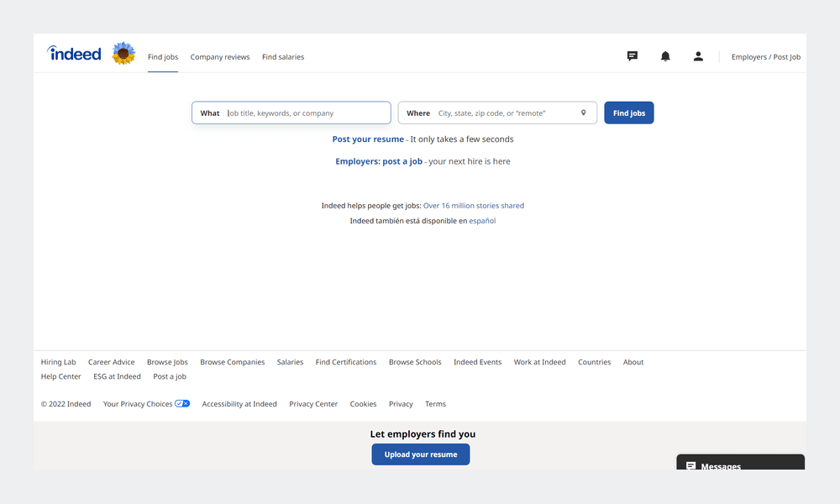This screenshot has width=840, height=504.
Task: Open the Accessibility at Indeed link
Action: (x=239, y=404)
